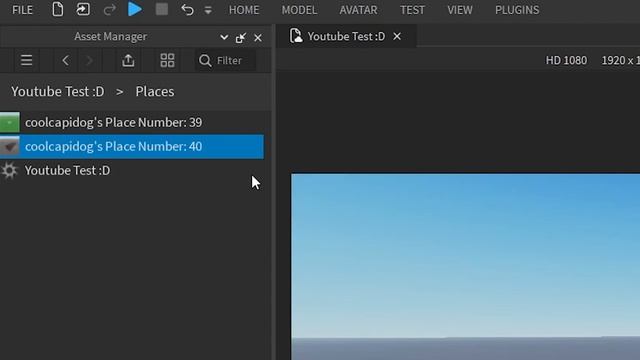Viewport: 640px width, 360px height.
Task: Close the Youtube Test :D document tab
Action: [x=397, y=36]
